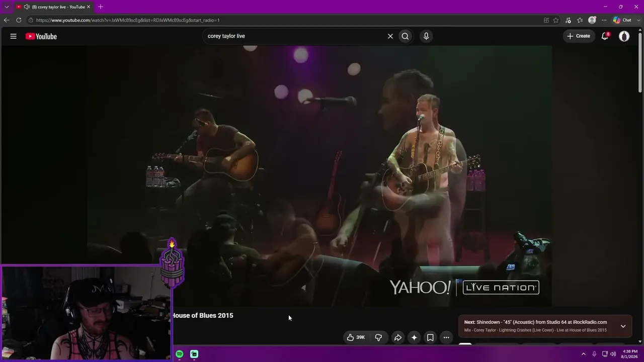The height and width of the screenshot is (362, 644).
Task: Open browser Settings and more menu
Action: tap(604, 20)
